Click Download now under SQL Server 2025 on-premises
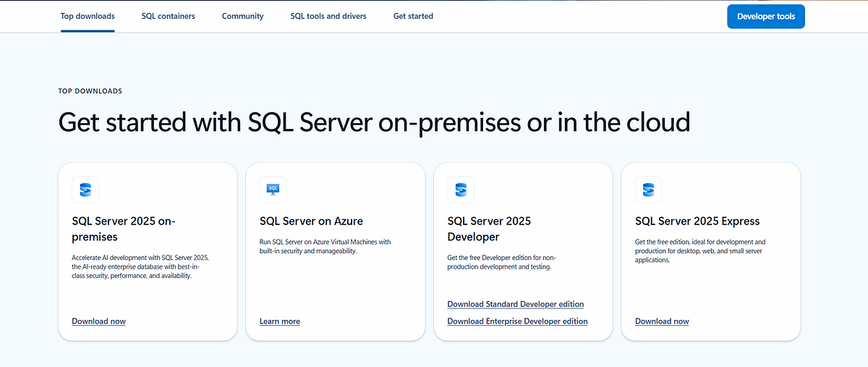868x367 pixels. click(x=99, y=321)
